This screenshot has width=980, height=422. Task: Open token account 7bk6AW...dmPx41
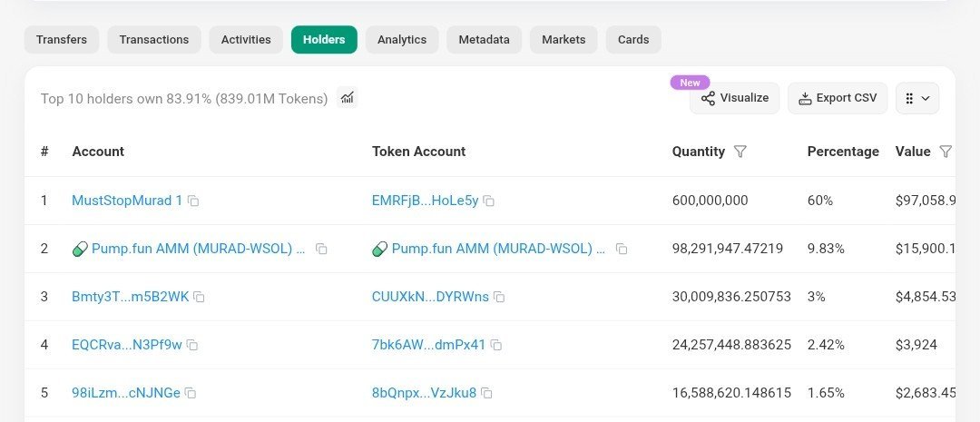pyautogui.click(x=428, y=345)
